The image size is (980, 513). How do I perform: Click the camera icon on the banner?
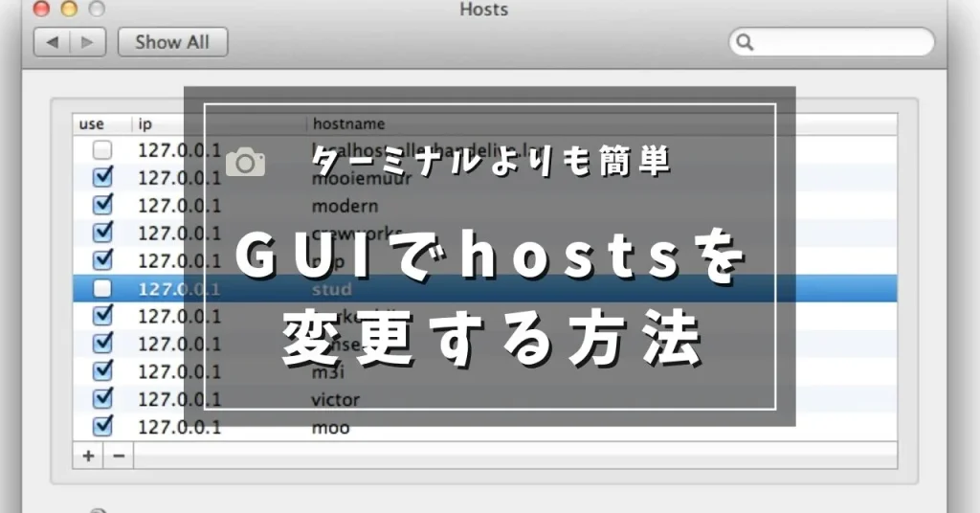(x=245, y=163)
